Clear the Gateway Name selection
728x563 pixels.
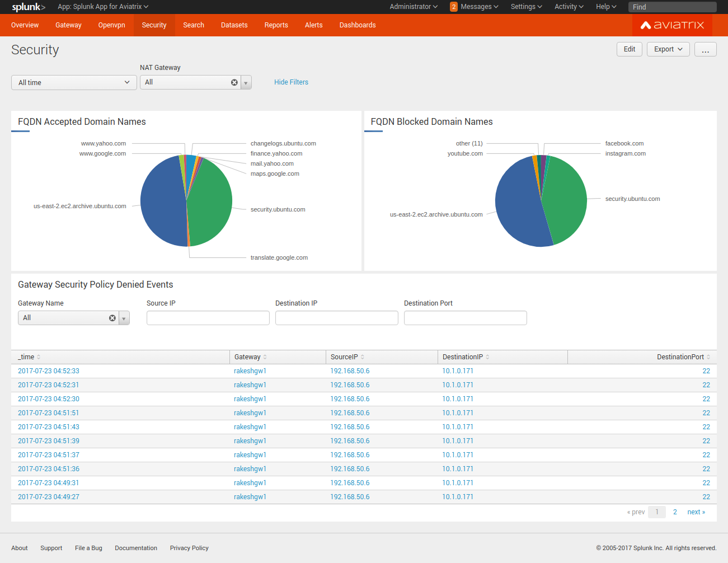(112, 318)
